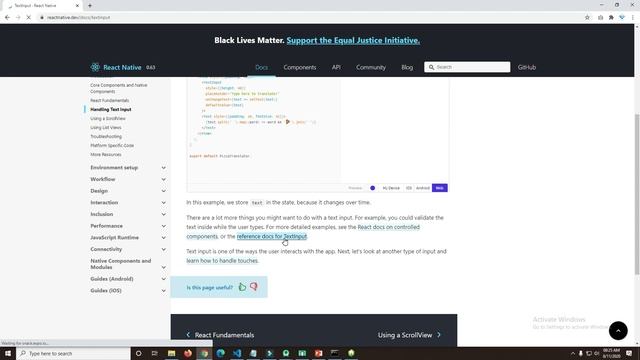Click the search magnifier in the Search box

click(x=431, y=67)
